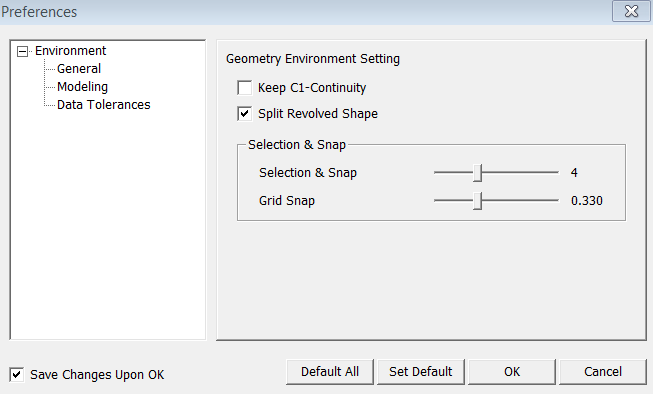Click the Default All button
Screen dimensions: 653x394
click(330, 372)
